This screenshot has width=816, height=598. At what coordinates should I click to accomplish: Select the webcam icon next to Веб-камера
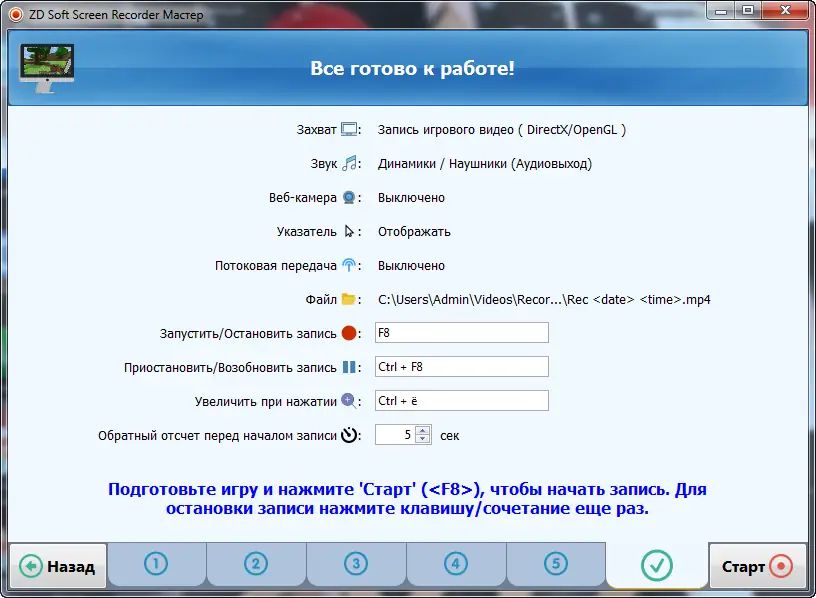coord(350,197)
